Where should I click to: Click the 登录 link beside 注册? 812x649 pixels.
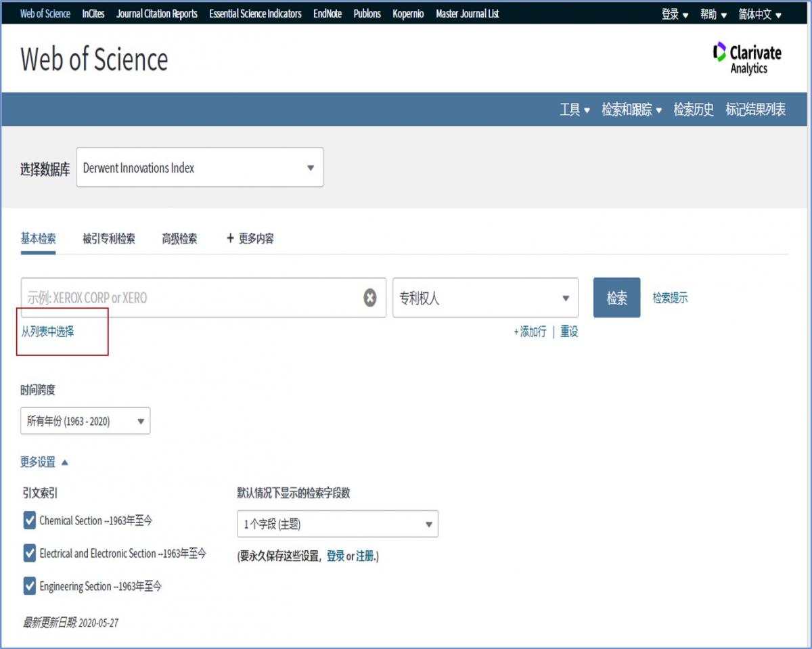pyautogui.click(x=336, y=556)
